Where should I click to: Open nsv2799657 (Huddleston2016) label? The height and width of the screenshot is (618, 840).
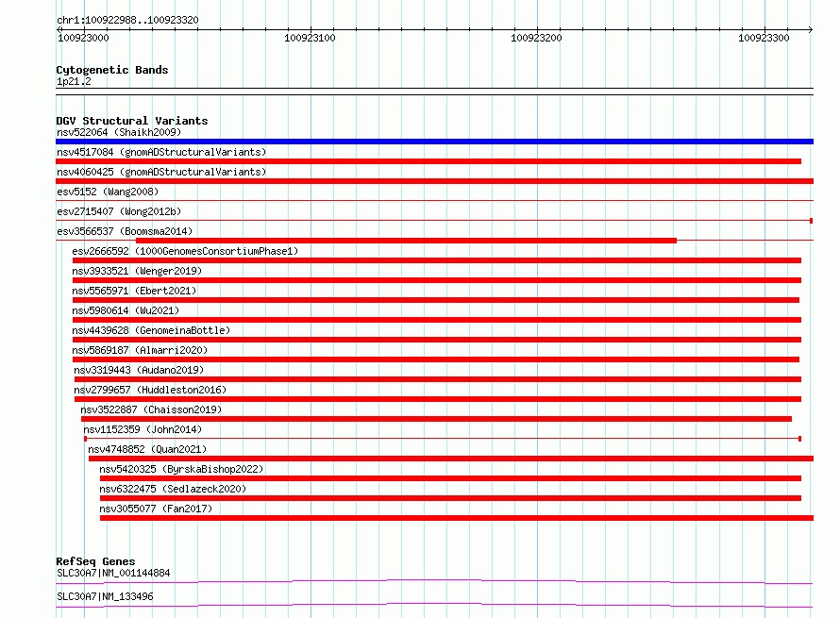click(150, 390)
